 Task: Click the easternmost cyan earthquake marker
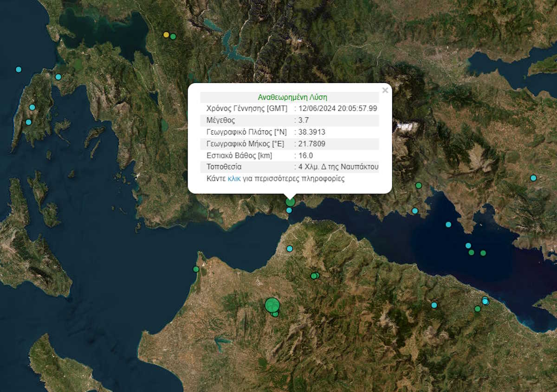pyautogui.click(x=533, y=178)
